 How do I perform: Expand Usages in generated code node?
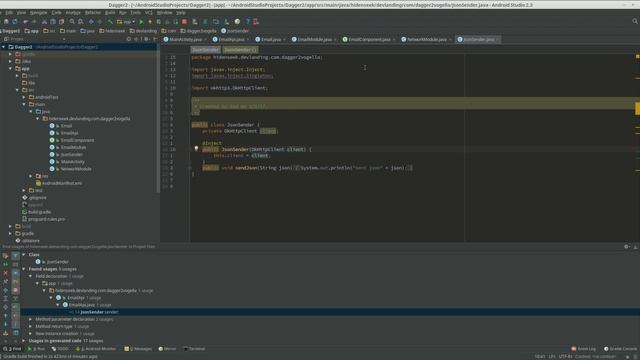pos(24,340)
